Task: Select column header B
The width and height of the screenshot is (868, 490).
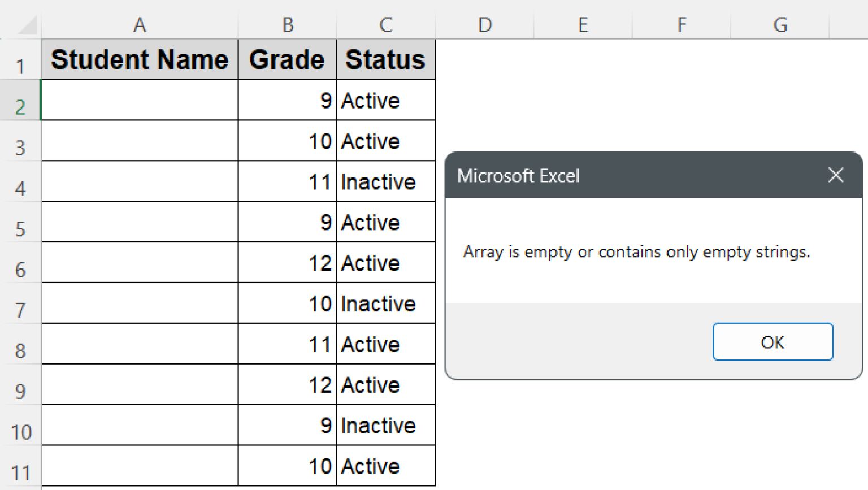Action: tap(287, 25)
